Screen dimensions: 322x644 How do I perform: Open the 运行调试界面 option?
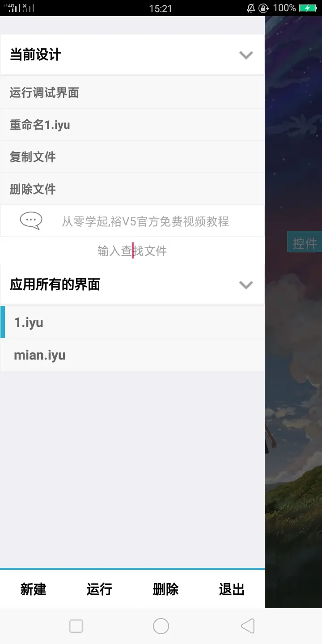(132, 93)
